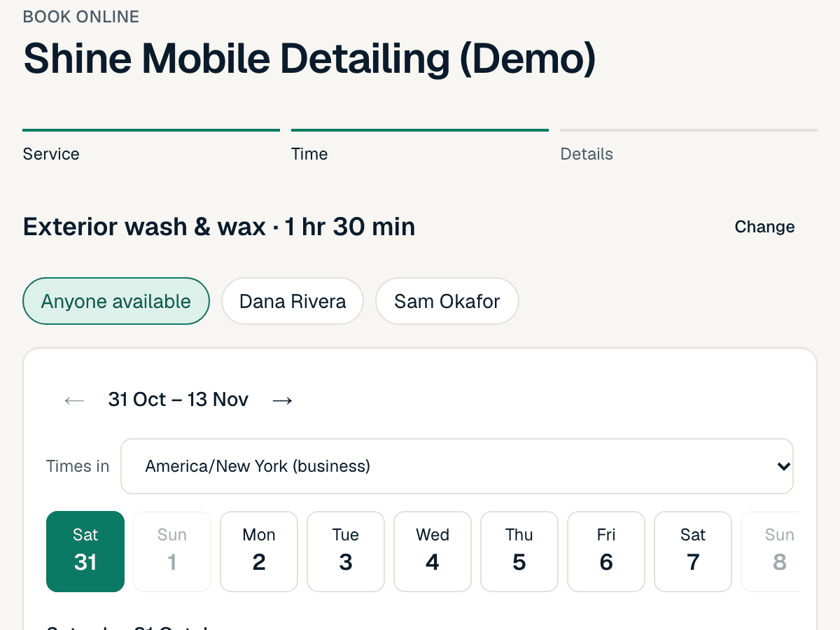Select Sat 31 date
The height and width of the screenshot is (630, 840).
click(85, 552)
